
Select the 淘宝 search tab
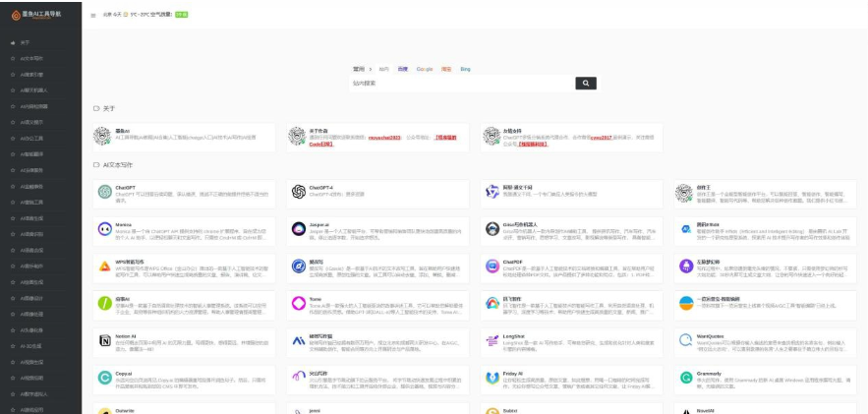446,69
